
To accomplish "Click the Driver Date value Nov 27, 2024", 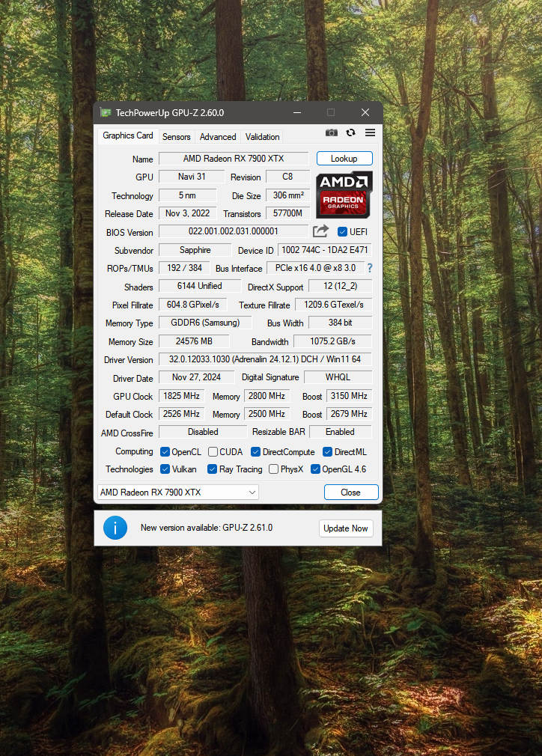I will point(196,377).
